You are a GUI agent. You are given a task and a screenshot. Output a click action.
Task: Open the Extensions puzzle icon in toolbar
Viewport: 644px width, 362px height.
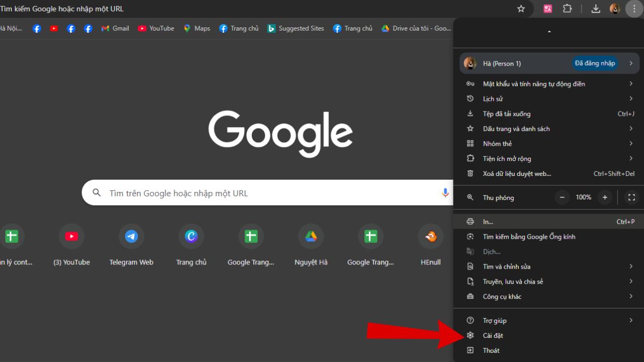click(x=567, y=9)
